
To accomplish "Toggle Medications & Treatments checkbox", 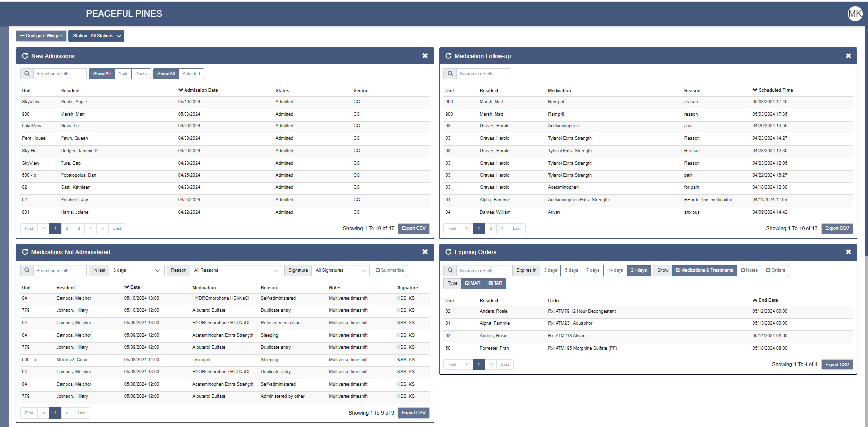I will (x=704, y=270).
